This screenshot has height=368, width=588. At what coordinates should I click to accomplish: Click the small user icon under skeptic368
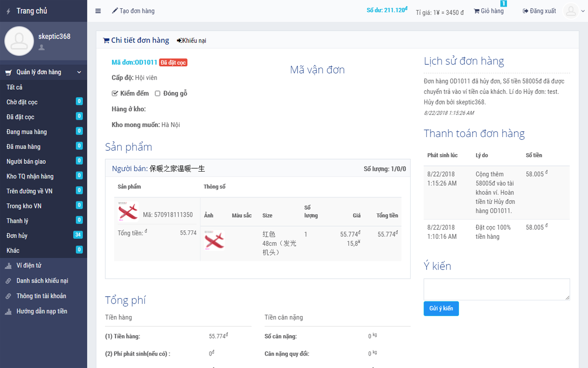click(41, 47)
